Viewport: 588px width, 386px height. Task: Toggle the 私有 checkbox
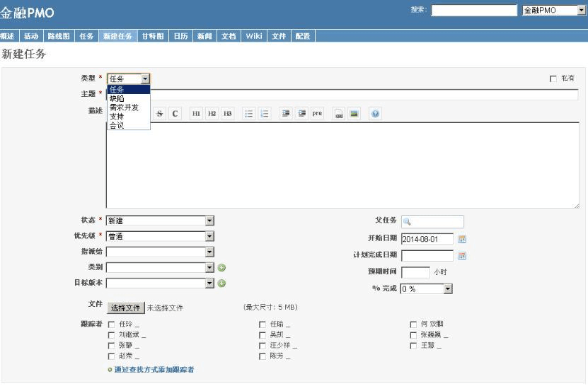click(x=553, y=78)
